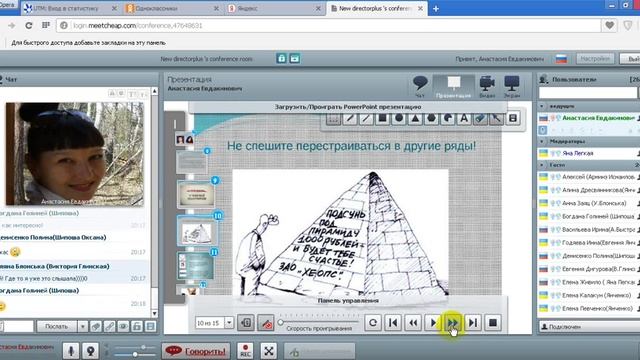Screen dimensions: 640x360
Task: Select the hexagon shape tool
Action: coord(431,118)
